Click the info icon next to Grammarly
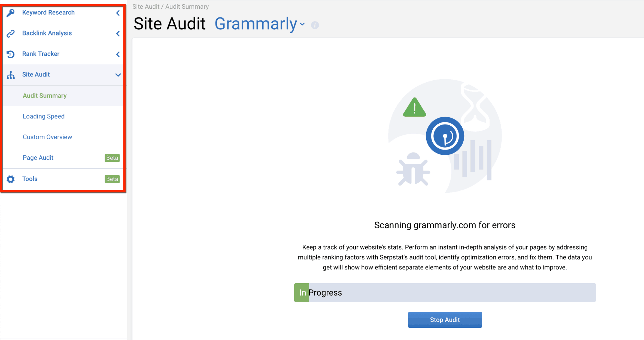The width and height of the screenshot is (644, 340). click(x=315, y=25)
